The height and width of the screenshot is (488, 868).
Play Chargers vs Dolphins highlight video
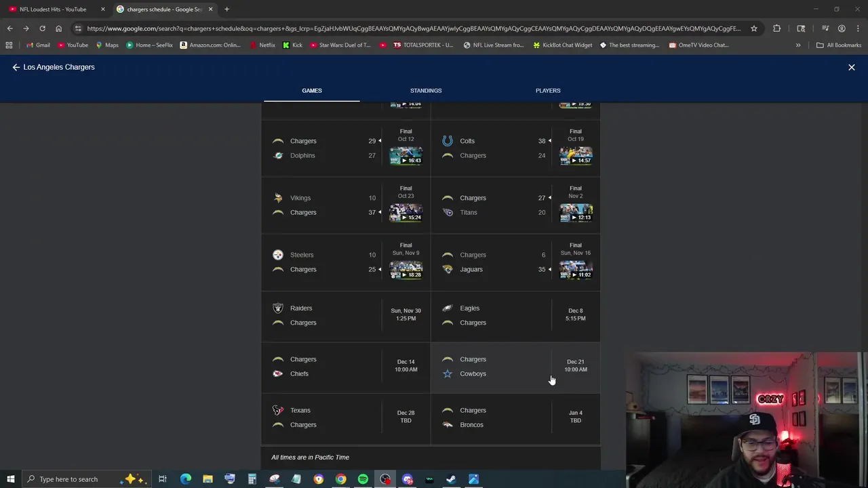[x=406, y=155]
